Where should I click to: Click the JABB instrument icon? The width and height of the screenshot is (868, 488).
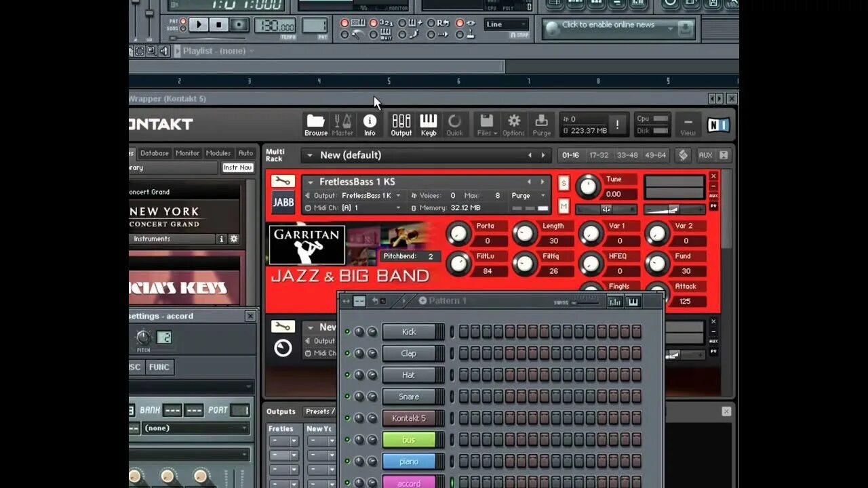(x=283, y=202)
